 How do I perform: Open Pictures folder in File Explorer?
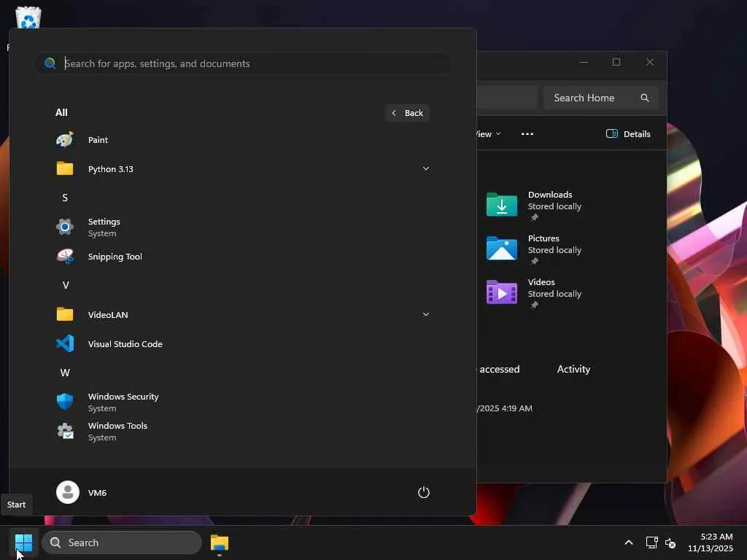(x=502, y=249)
